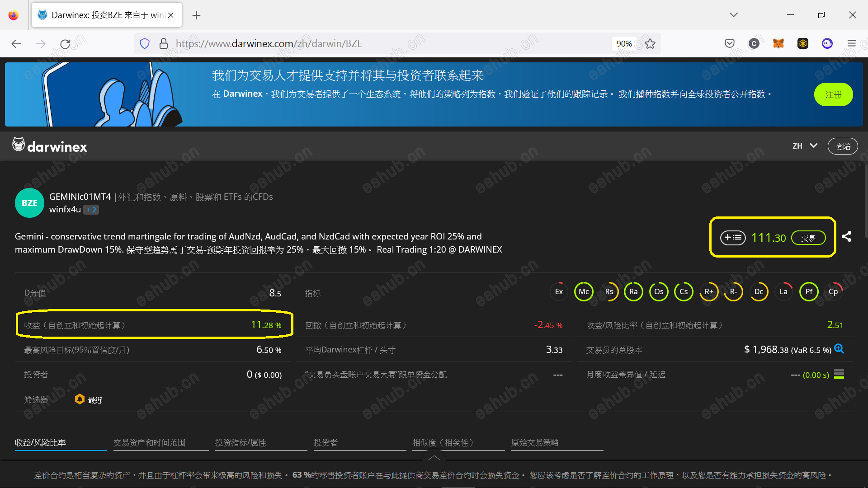Expand the disclaimer bar with the up chevron
The width and height of the screenshot is (868, 488).
tap(434, 458)
